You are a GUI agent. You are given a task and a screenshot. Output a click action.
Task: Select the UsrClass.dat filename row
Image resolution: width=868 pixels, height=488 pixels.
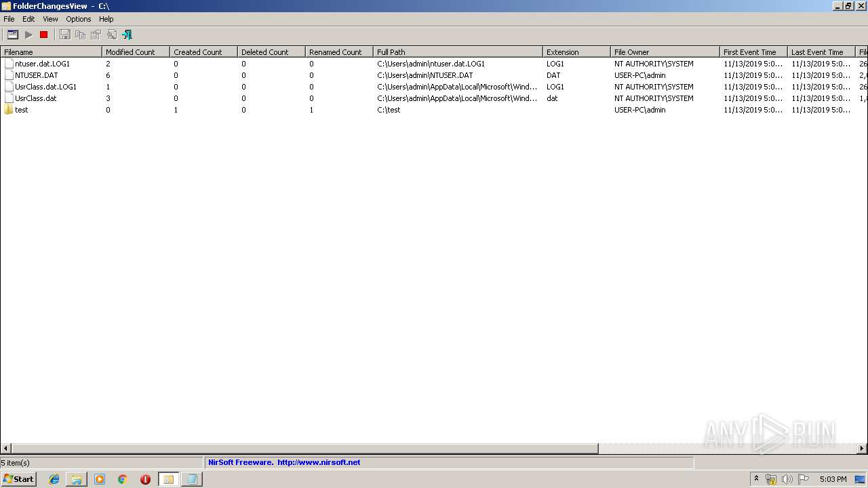click(434, 98)
